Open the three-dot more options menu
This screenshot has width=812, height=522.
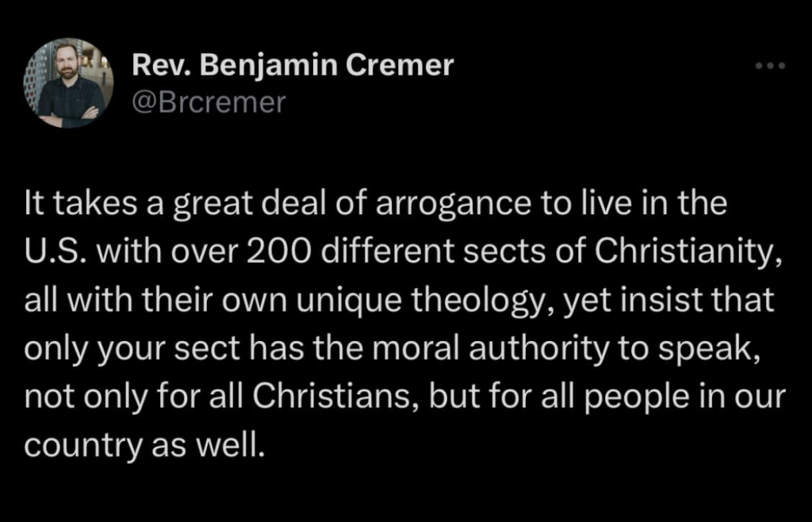[x=770, y=67]
